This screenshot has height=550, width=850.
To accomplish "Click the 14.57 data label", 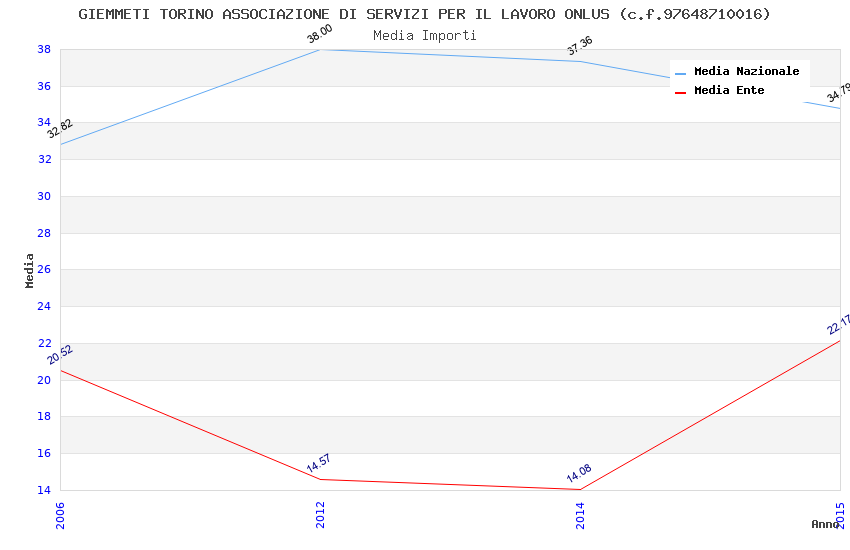I will 319,463.
